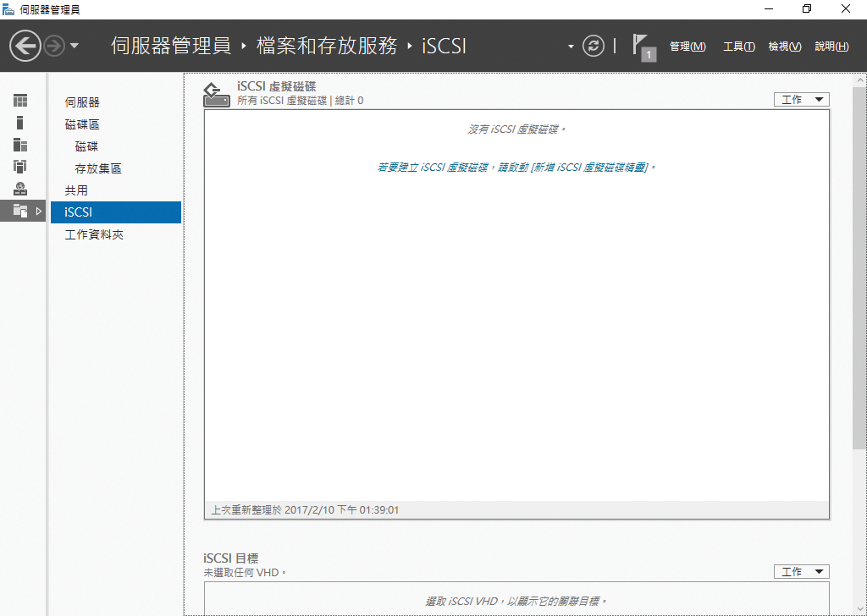Click the expand arrow beside storage icon
The height and width of the screenshot is (616, 867).
coord(39,211)
